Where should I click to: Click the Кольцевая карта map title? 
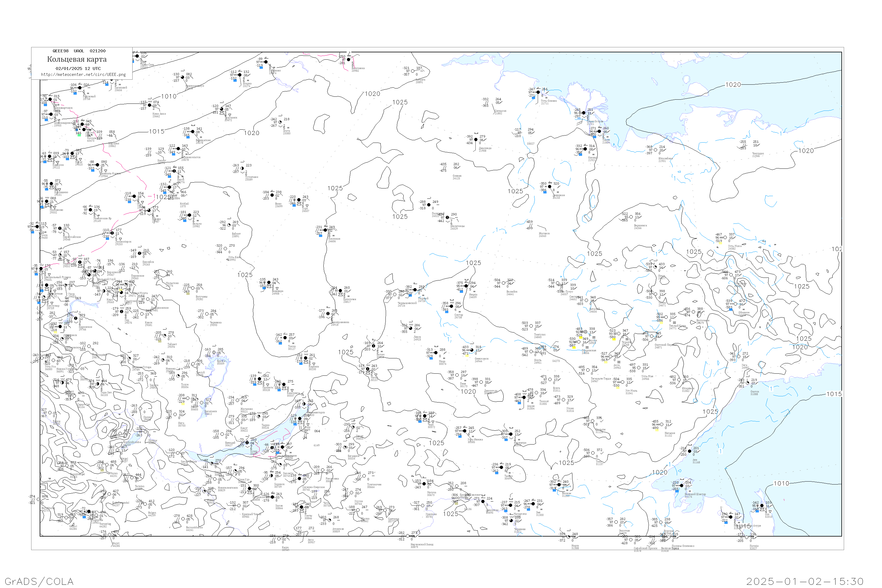(x=76, y=59)
